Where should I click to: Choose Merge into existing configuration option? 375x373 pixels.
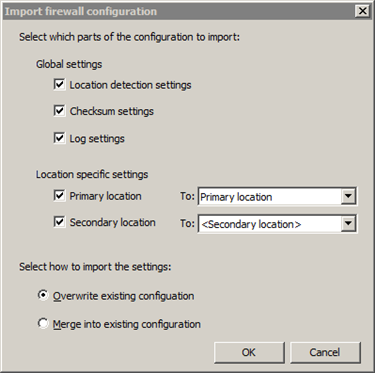click(x=43, y=323)
